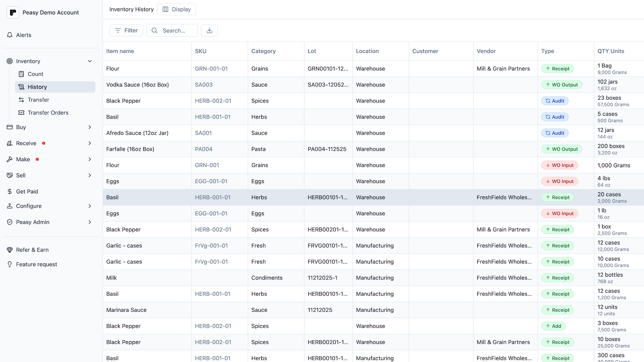Click the Refer & Earn gift icon

[10, 250]
